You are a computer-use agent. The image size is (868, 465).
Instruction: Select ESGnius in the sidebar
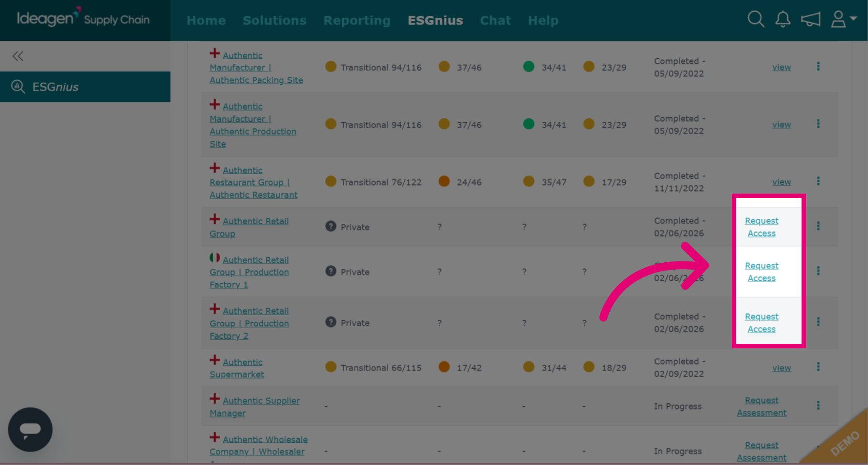coord(85,86)
